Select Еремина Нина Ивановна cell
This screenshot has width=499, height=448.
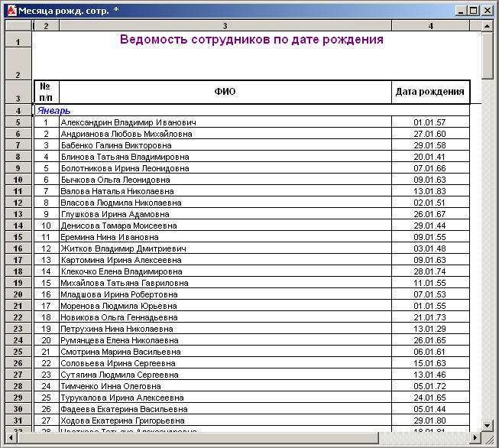click(225, 237)
